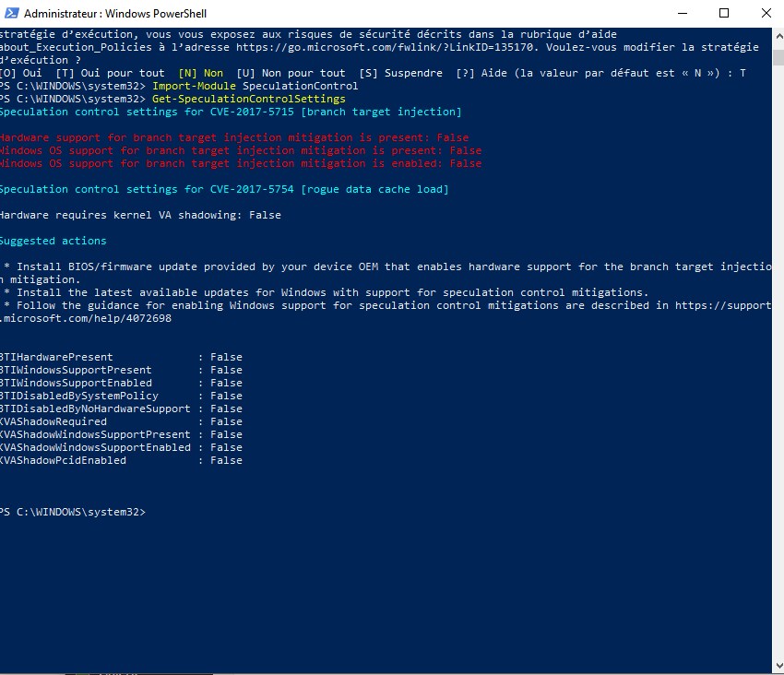Screen dimensions: 784x675
Task: Click the KVAShadowPcidEnabled row
Action: coord(121,460)
